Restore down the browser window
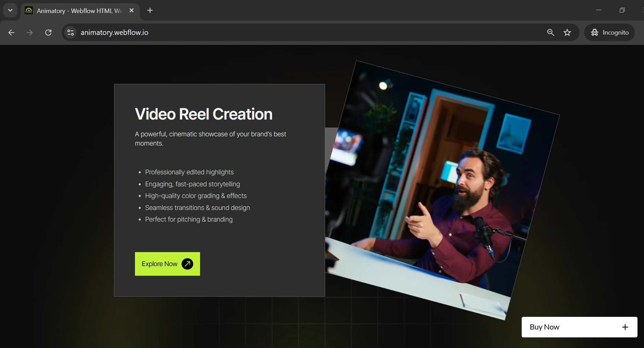The image size is (644, 348). pyautogui.click(x=622, y=10)
